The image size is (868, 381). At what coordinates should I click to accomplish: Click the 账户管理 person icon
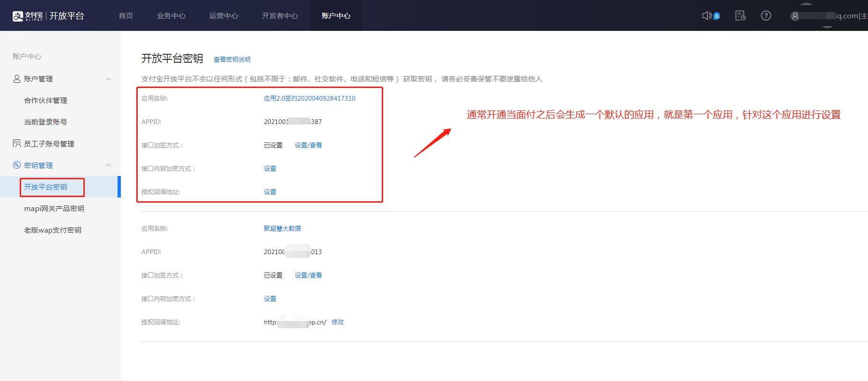(x=17, y=79)
